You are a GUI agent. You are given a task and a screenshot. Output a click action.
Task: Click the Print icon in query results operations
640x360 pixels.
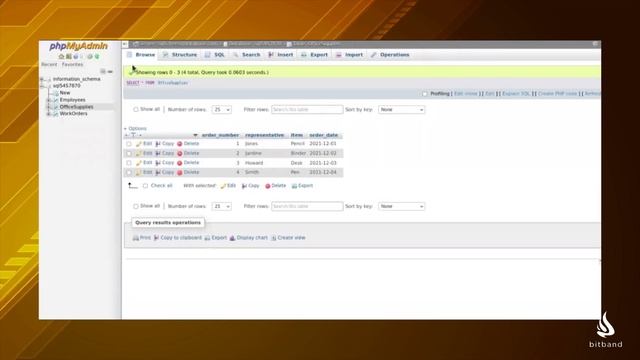click(x=136, y=238)
